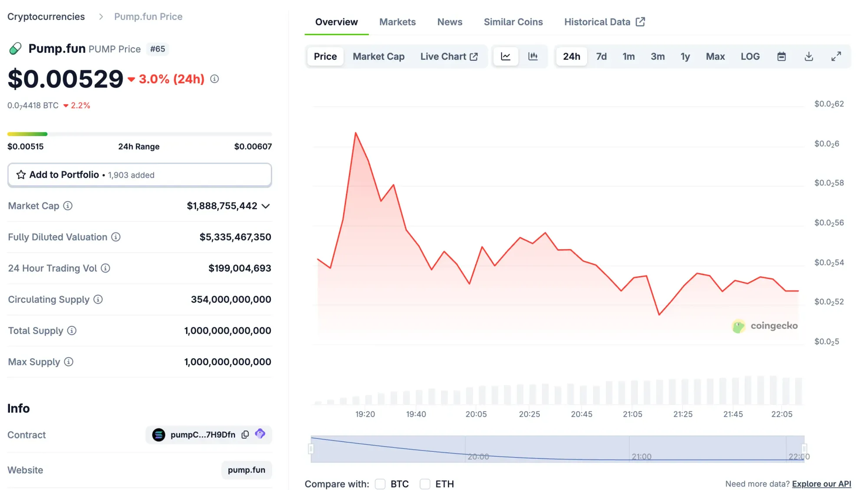Image resolution: width=868 pixels, height=490 pixels.
Task: Click the purple gem icon beside contract
Action: 260,434
